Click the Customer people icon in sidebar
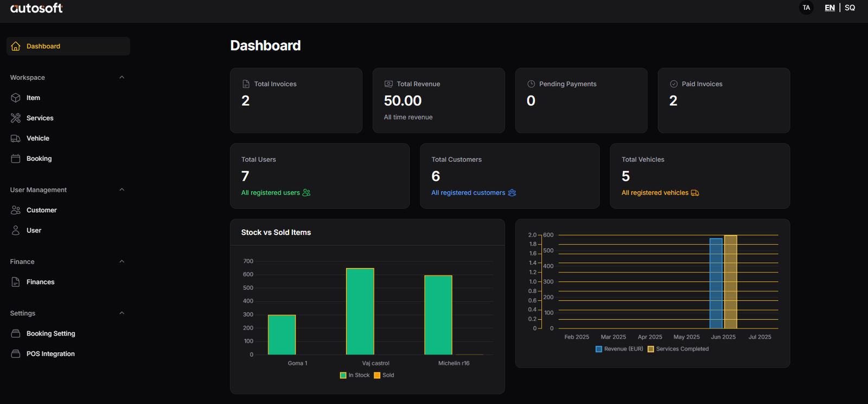 pyautogui.click(x=16, y=210)
